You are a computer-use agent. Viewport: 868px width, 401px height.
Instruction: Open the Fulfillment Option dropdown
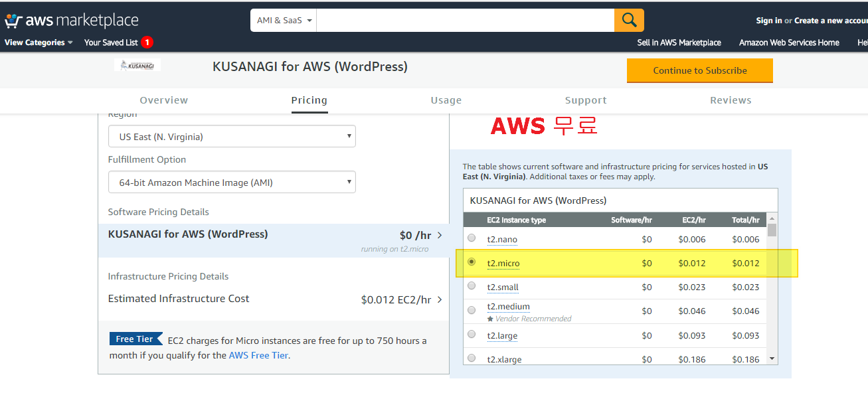(x=232, y=183)
